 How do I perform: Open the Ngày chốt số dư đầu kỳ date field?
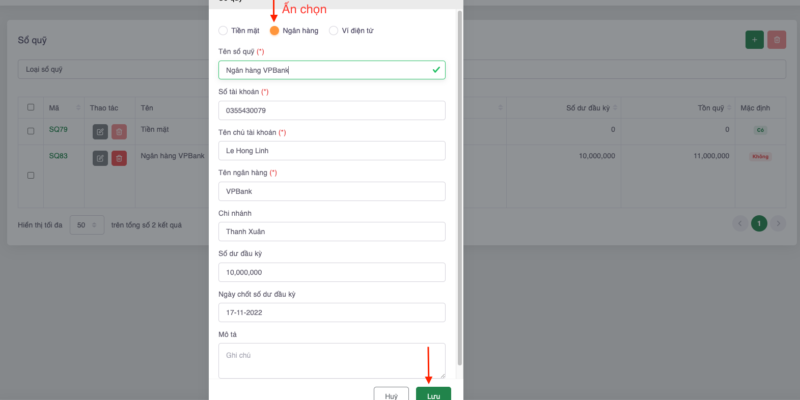coord(332,312)
